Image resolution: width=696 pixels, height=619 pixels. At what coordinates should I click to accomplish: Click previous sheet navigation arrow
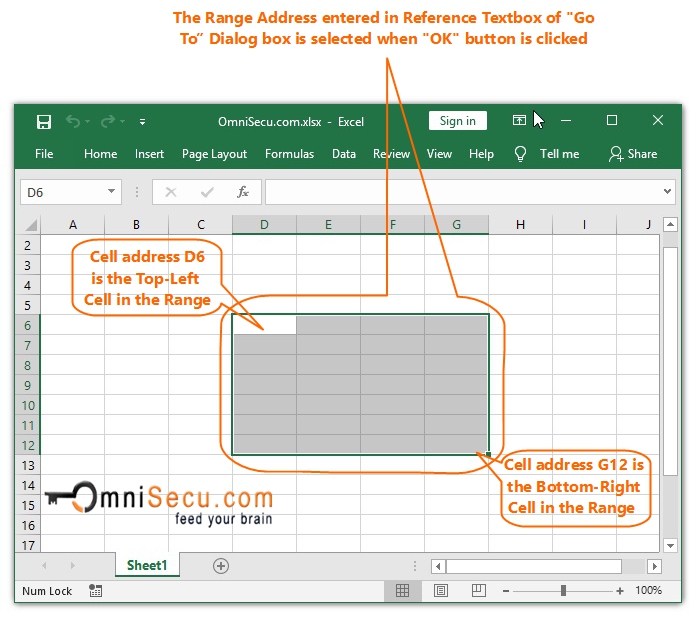[x=44, y=565]
